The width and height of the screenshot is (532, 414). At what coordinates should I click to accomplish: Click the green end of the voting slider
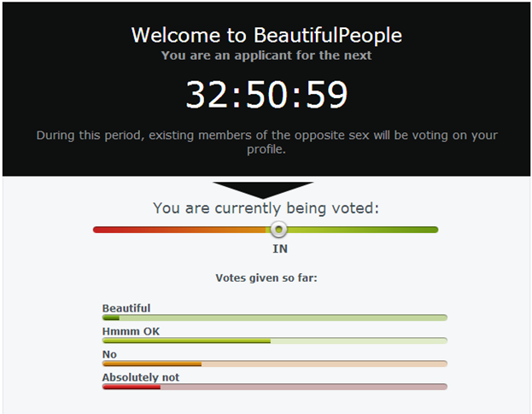[x=430, y=230]
